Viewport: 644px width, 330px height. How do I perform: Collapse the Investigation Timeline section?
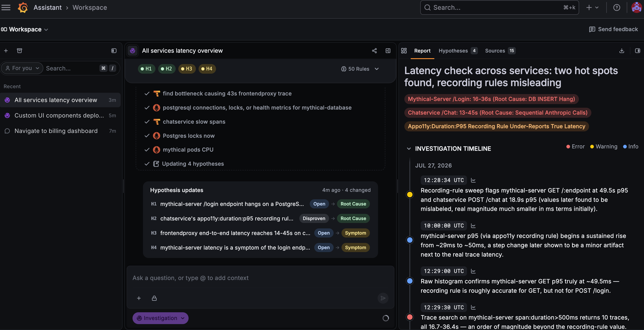(409, 149)
